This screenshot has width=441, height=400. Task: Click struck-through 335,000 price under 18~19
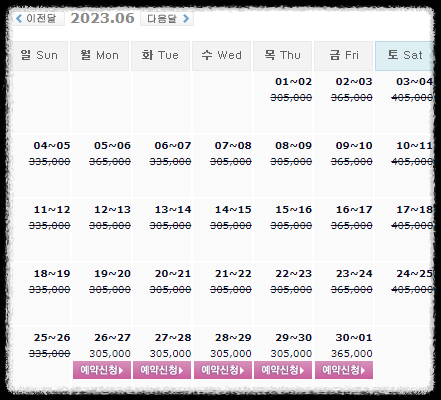coord(50,289)
